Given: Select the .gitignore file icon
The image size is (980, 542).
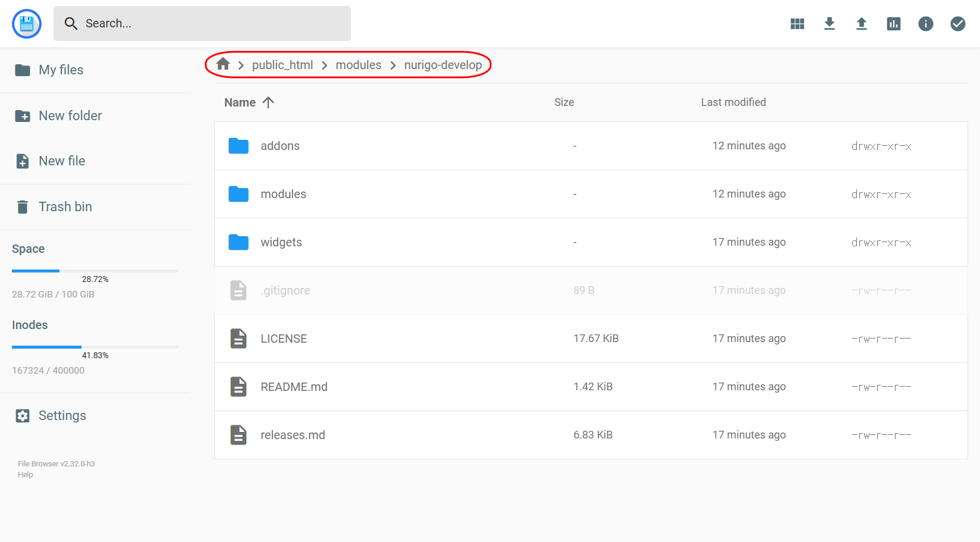Looking at the screenshot, I should pyautogui.click(x=238, y=290).
